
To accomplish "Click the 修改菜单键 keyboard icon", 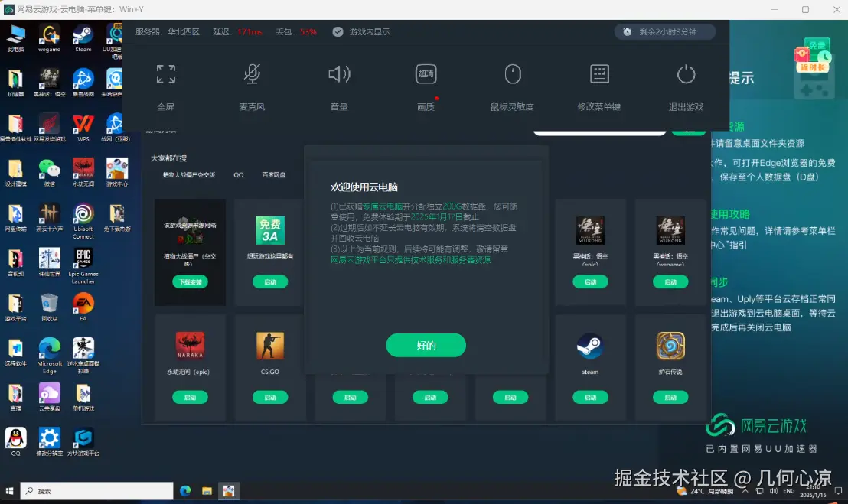I will pos(599,74).
